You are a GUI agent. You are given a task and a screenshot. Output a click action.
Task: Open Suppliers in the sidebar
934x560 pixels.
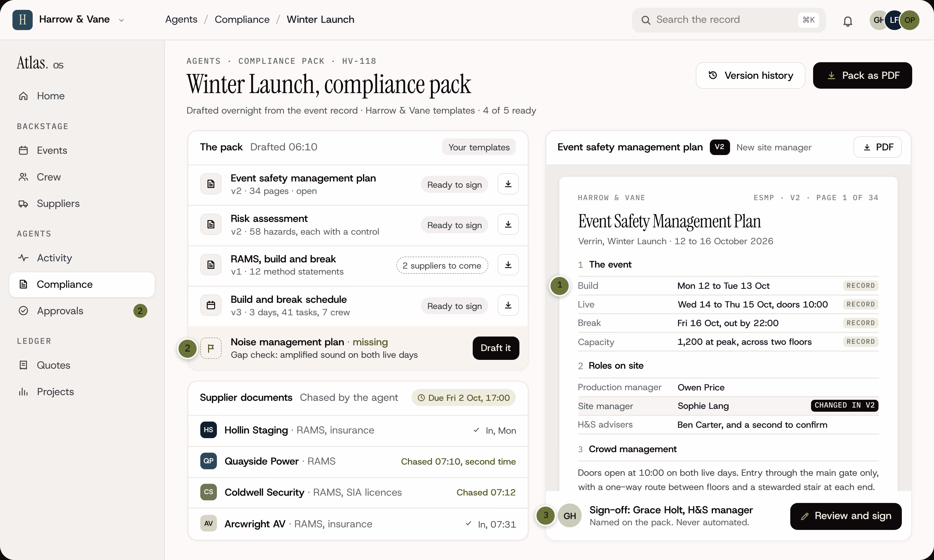coord(82,204)
